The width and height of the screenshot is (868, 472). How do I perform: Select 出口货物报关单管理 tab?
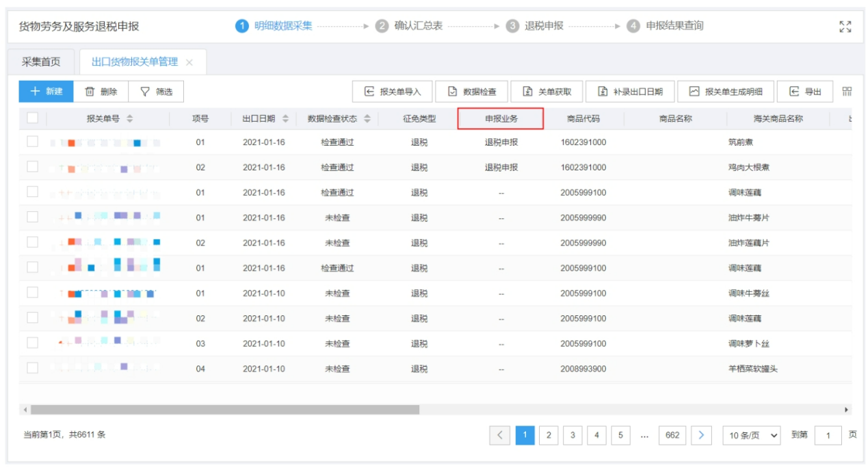coord(135,62)
